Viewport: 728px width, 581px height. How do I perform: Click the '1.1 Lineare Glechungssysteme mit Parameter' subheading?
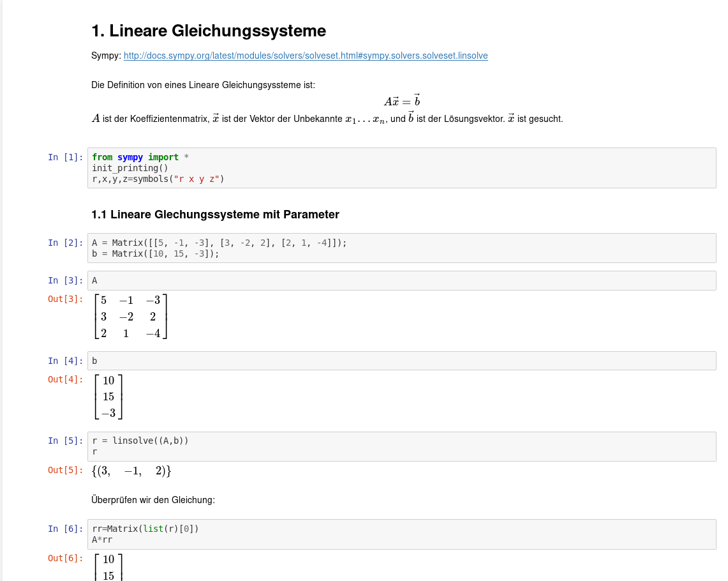coord(215,215)
